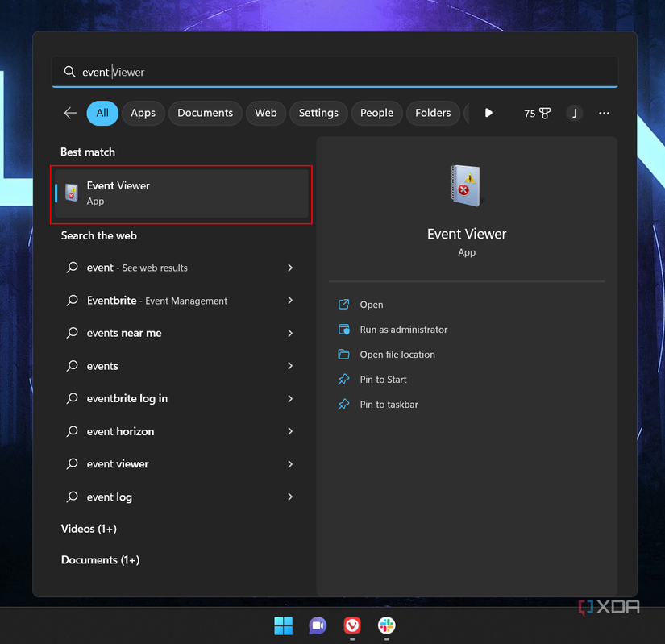Launch Vivaldi browser from the taskbar
This screenshot has height=644, width=665.
pyautogui.click(x=351, y=626)
